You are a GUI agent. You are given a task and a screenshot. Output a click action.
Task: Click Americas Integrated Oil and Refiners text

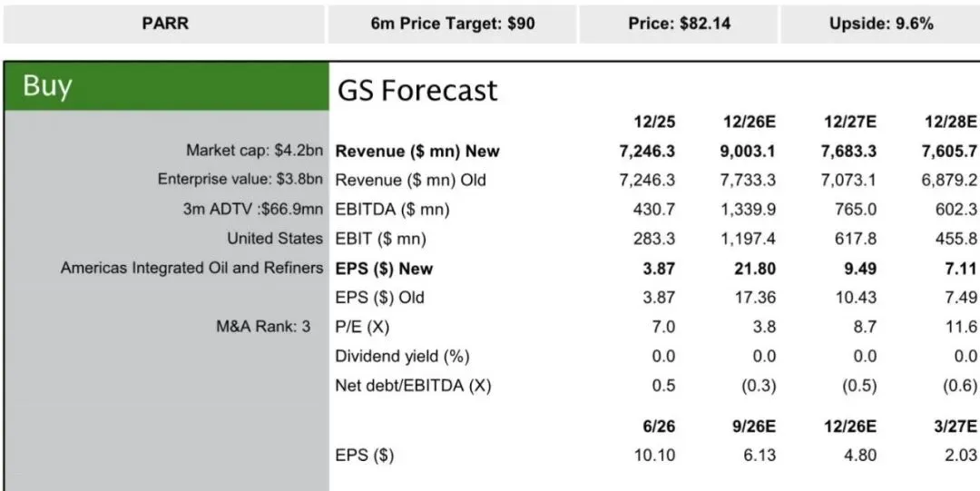191,269
